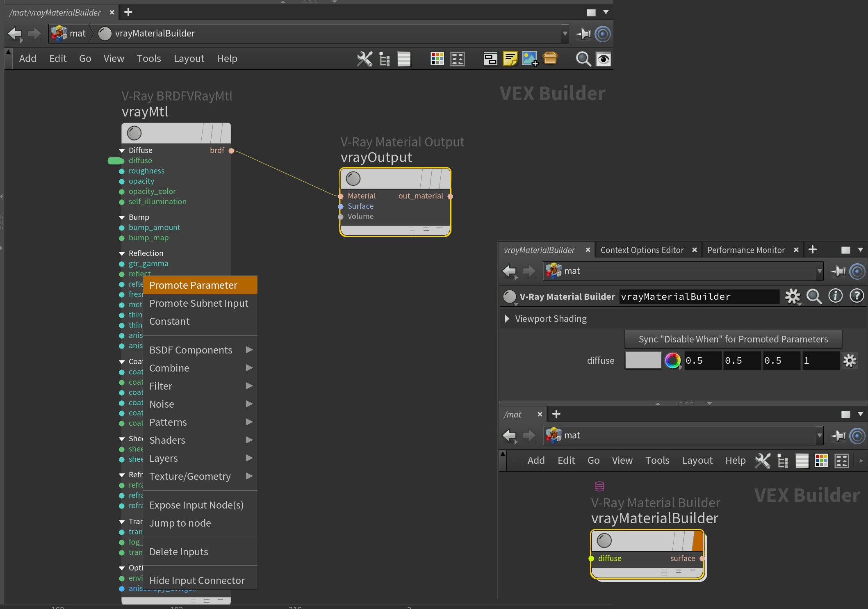This screenshot has width=868, height=609.
Task: Go back in the top network editor
Action: pyautogui.click(x=16, y=34)
